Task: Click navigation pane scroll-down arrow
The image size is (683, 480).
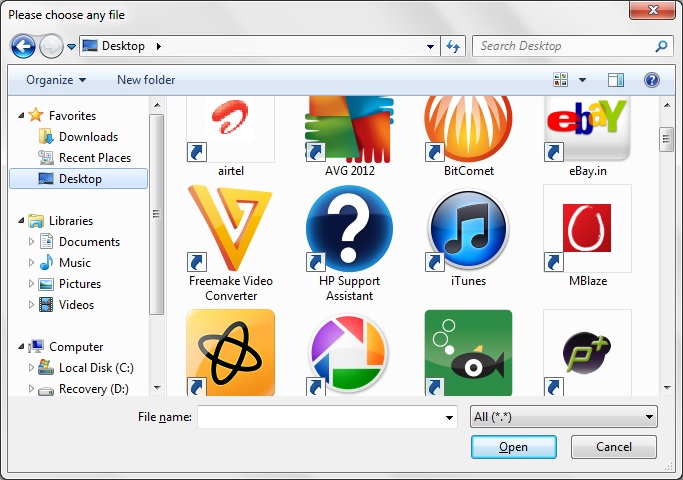Action: pyautogui.click(x=157, y=388)
